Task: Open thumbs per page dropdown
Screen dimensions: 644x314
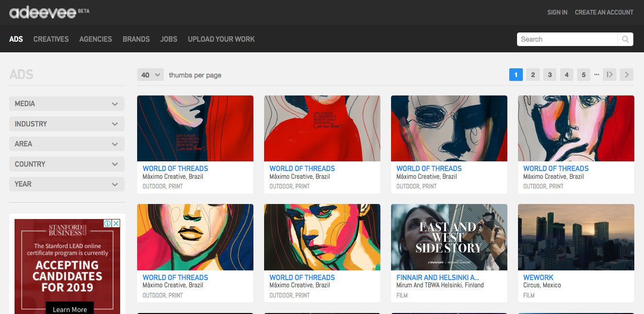Action: point(150,75)
